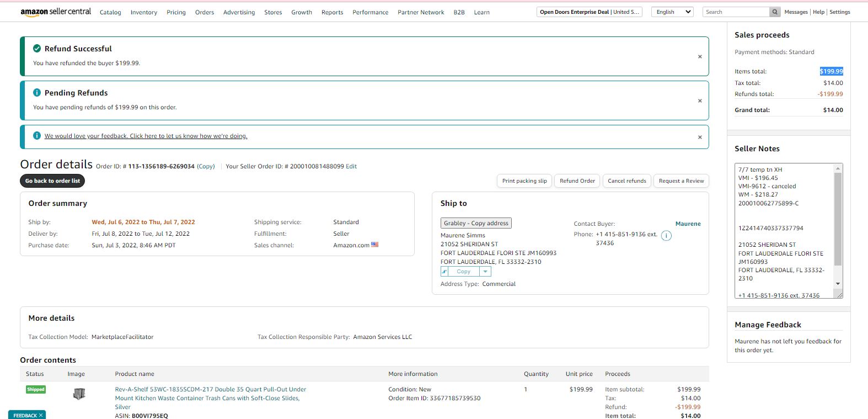
Task: Open the Learn menu
Action: pyautogui.click(x=481, y=12)
